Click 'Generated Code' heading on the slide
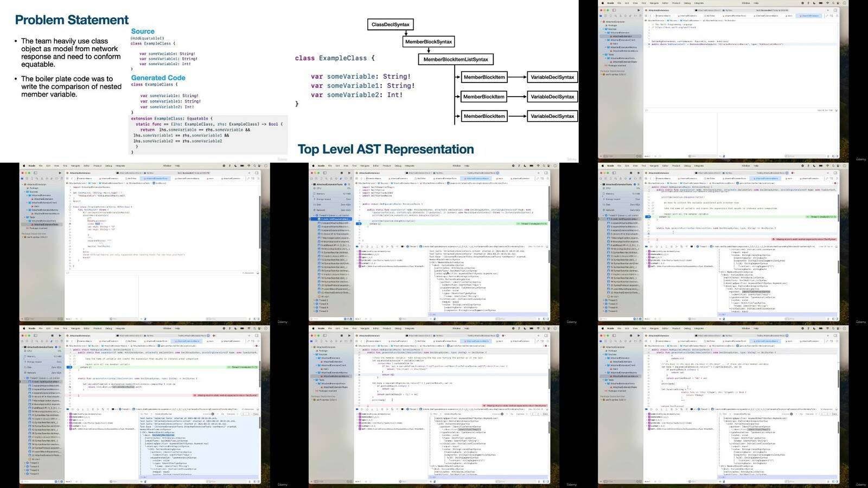Image resolution: width=868 pixels, height=488 pixels. tap(158, 78)
